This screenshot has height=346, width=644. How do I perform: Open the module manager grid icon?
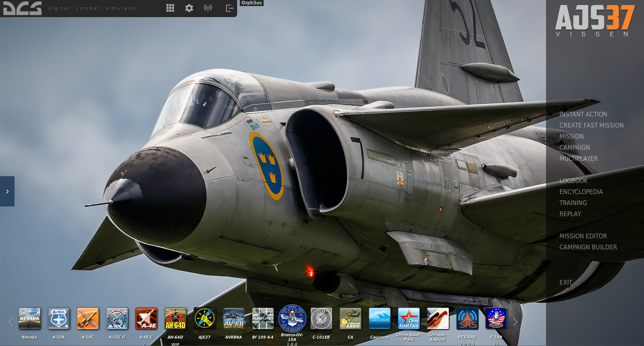[170, 8]
